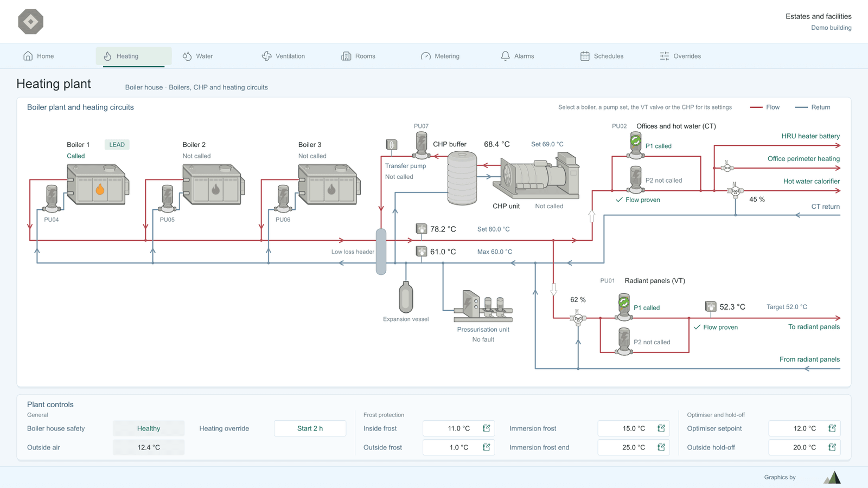
Task: Click the LEAD badge on Boiler 1
Action: click(117, 145)
